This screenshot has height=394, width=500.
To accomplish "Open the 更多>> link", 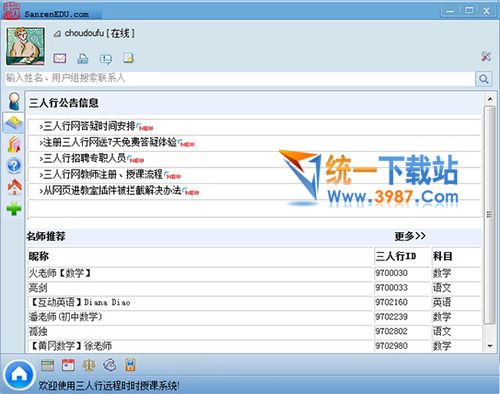I will pyautogui.click(x=410, y=236).
